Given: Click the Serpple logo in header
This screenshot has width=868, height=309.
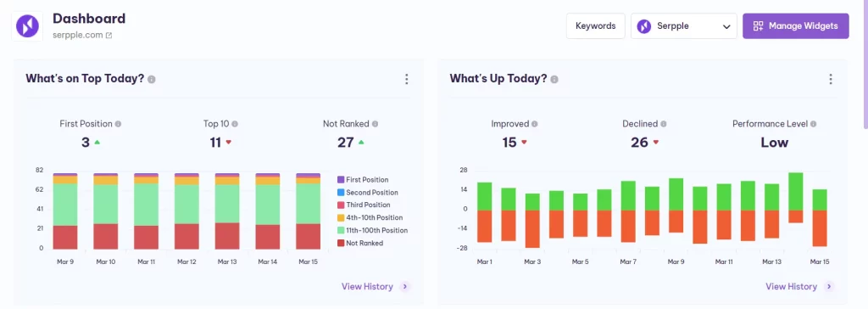Looking at the screenshot, I should click(27, 26).
